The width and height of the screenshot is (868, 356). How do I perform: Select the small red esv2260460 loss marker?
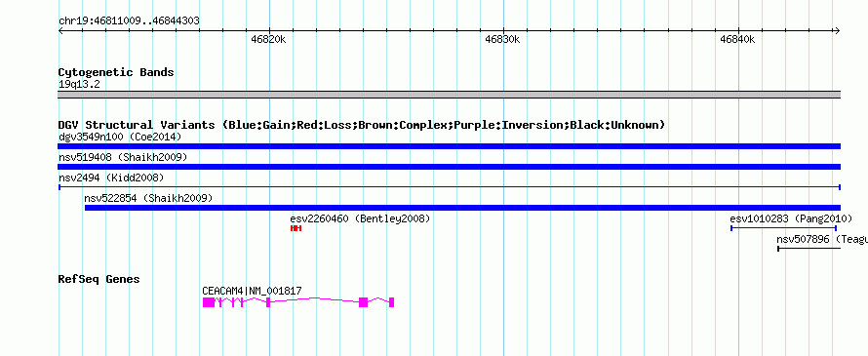(296, 228)
